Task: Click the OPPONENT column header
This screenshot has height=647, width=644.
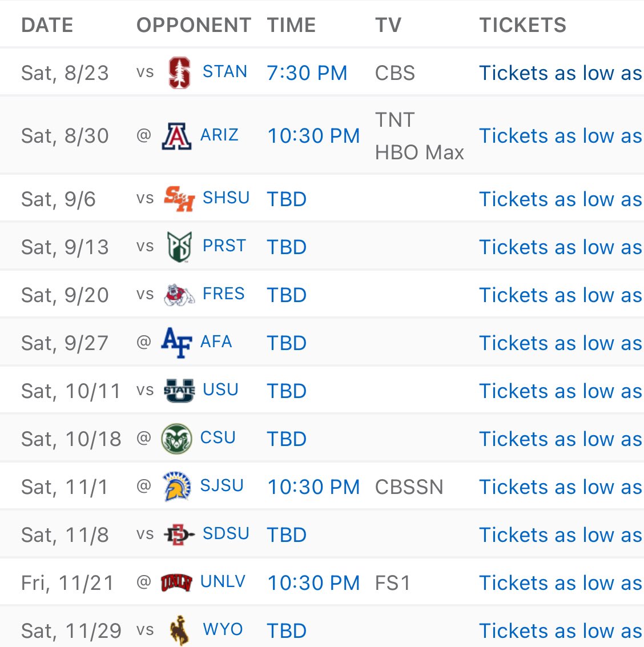Action: pos(194,25)
